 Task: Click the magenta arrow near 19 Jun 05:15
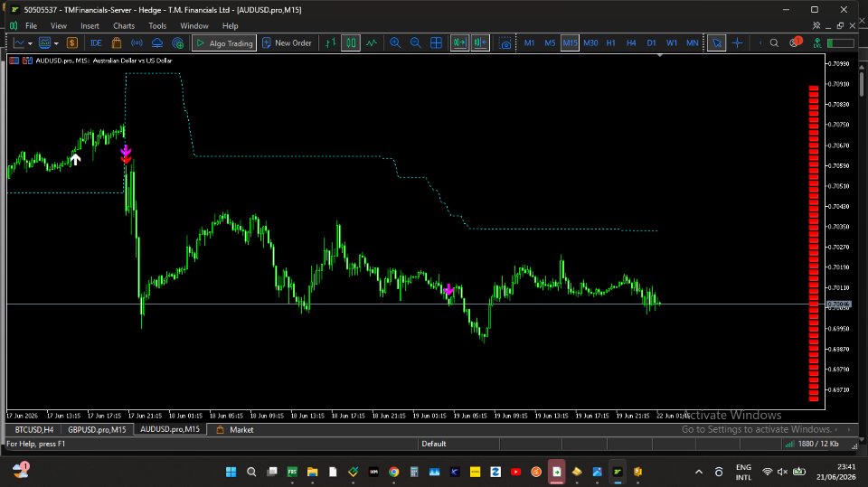448,289
